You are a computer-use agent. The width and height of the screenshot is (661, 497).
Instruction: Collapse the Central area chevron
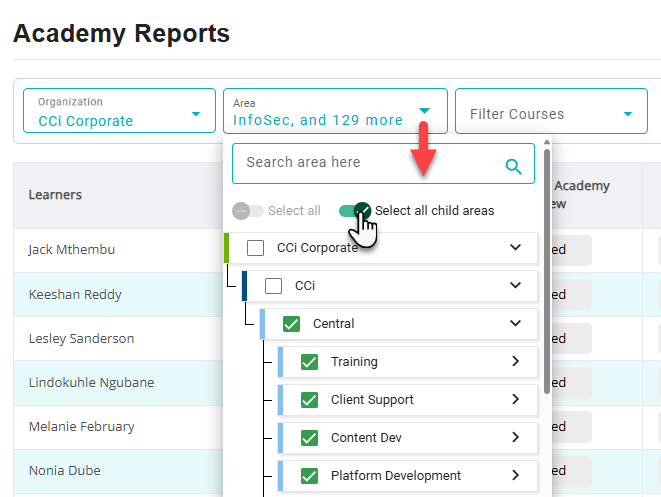(516, 324)
